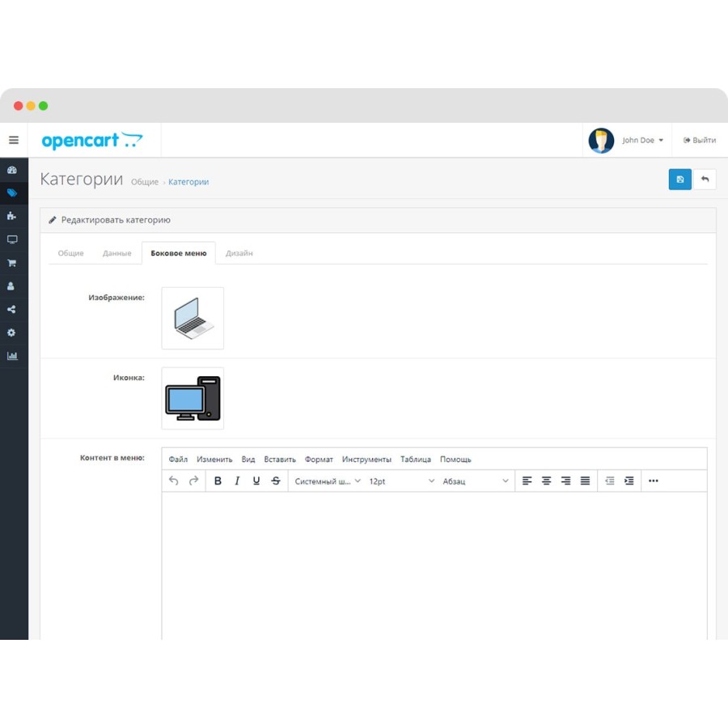Click the Выйти logout link
Image resolution: width=728 pixels, height=728 pixels.
[699, 140]
